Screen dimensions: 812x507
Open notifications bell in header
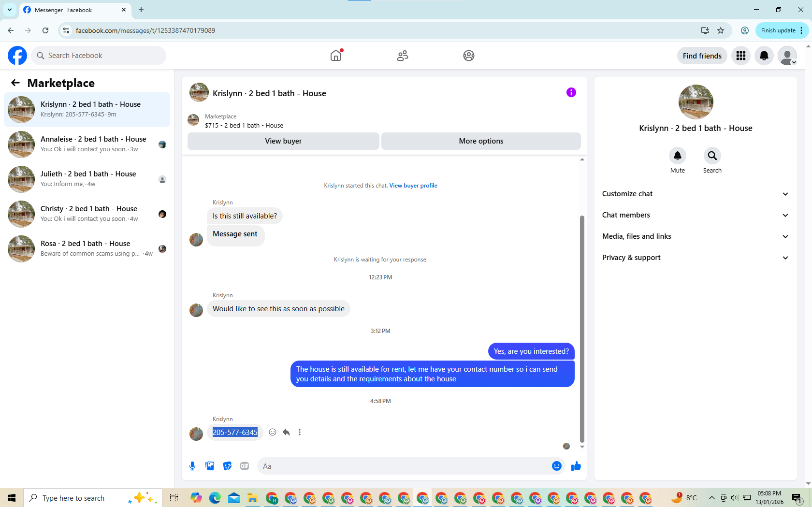point(764,56)
